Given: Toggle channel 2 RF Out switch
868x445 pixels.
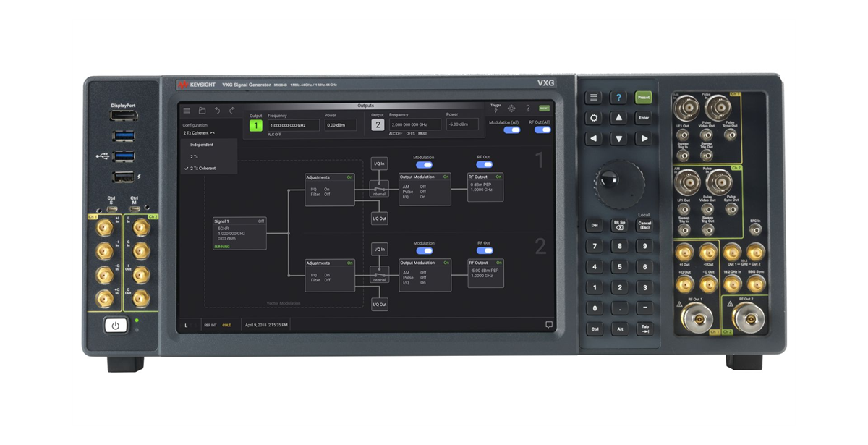Looking at the screenshot, I should tap(484, 251).
